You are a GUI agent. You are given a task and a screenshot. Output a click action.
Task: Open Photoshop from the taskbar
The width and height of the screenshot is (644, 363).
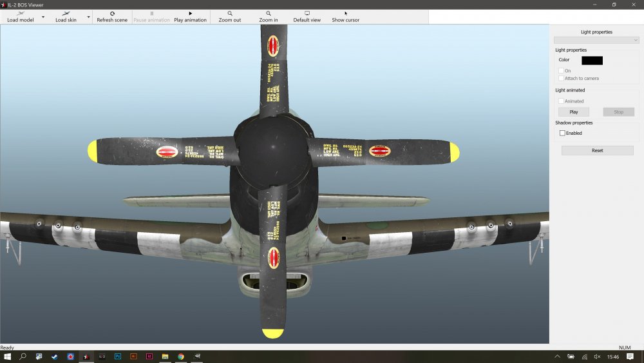(118, 356)
